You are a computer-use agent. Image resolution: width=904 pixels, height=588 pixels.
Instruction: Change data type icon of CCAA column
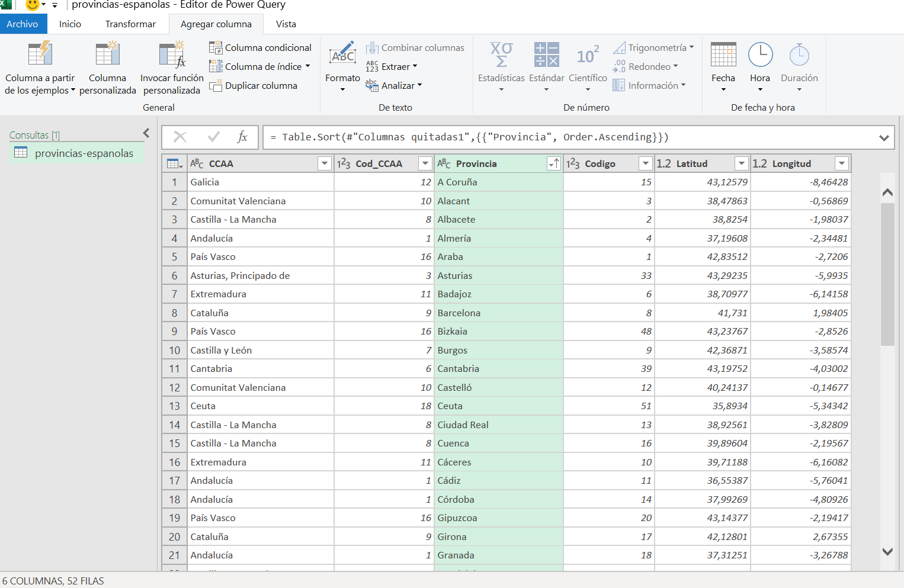(x=197, y=163)
